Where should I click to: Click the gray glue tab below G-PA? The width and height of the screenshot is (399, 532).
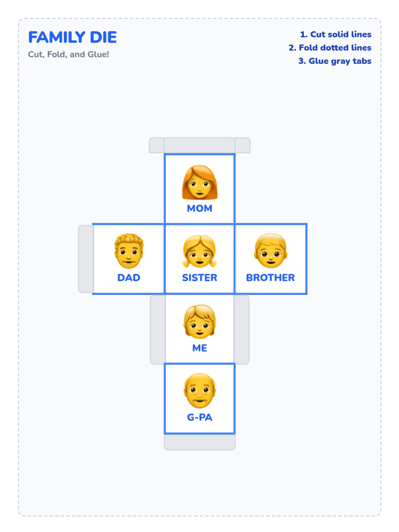199,442
